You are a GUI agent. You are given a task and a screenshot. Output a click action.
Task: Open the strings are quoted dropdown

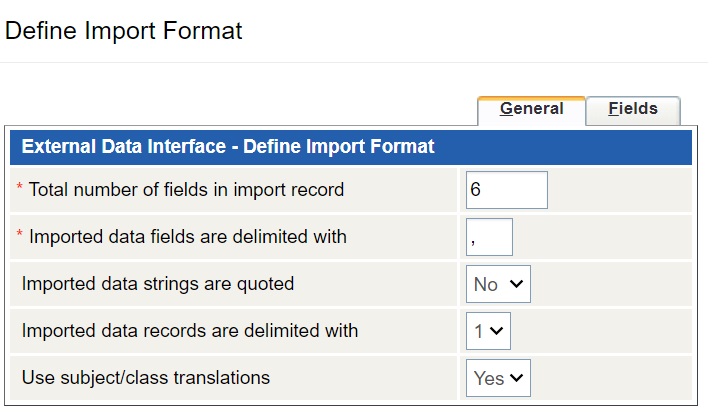498,284
